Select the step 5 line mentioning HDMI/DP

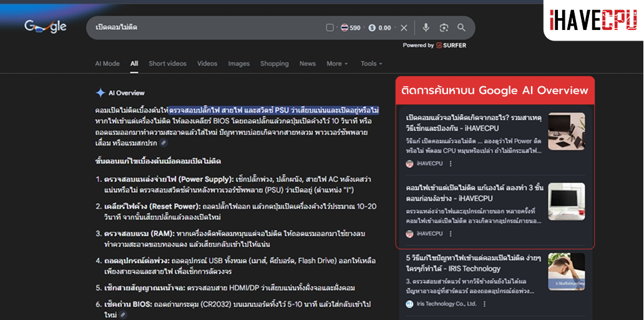tap(229, 288)
